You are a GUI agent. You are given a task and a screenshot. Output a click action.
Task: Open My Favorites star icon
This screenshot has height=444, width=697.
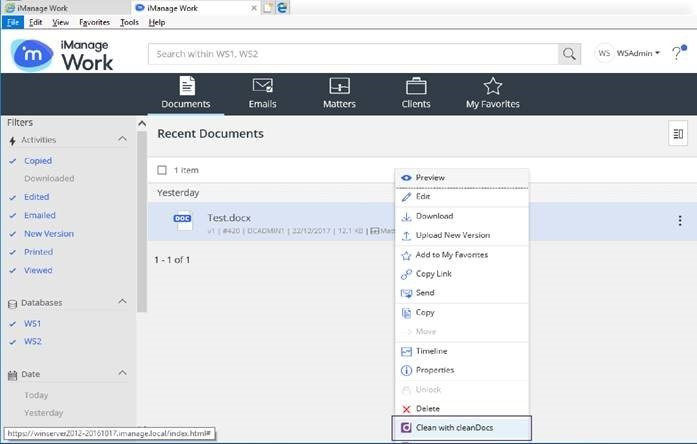click(493, 86)
